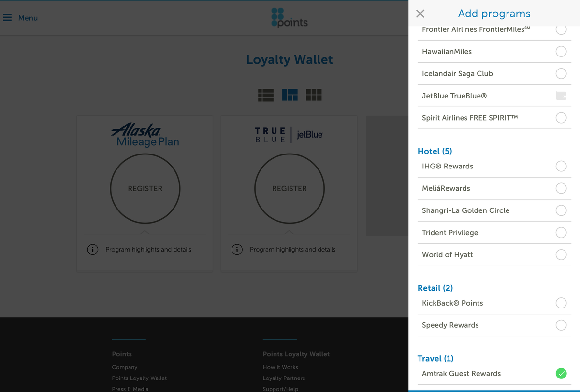
Task: Switch to grid view layout
Action: 314,95
